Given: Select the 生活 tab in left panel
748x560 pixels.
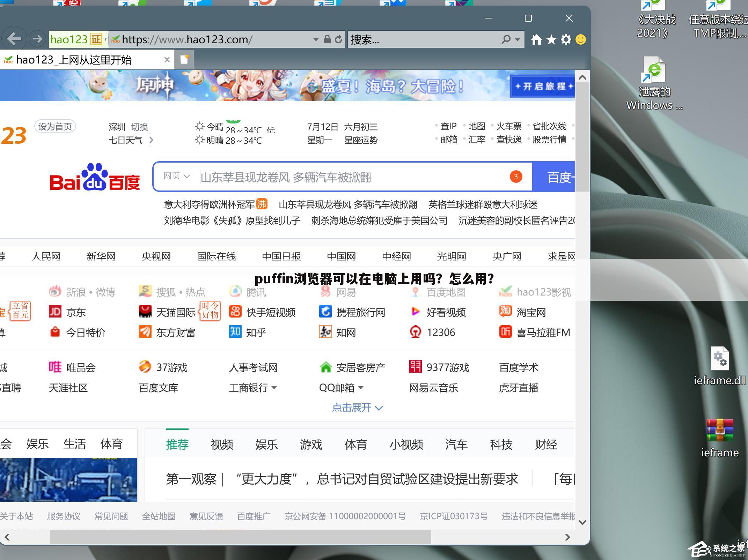Looking at the screenshot, I should tap(74, 444).
